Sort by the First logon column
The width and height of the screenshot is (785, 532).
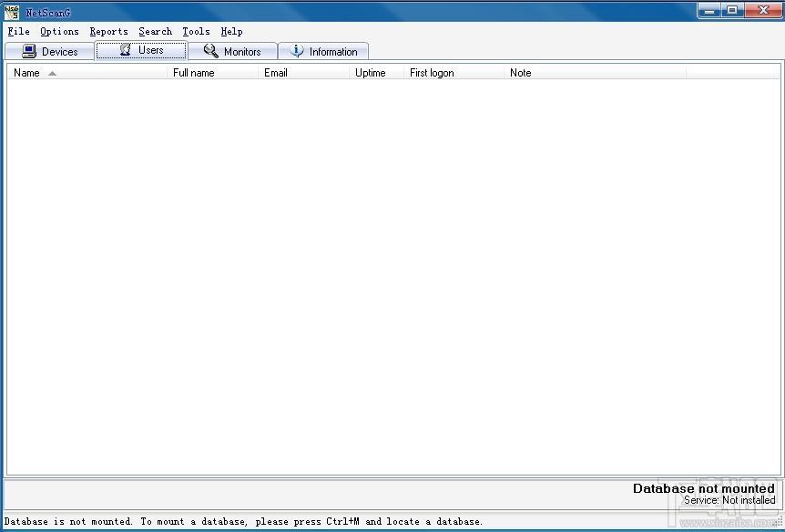pyautogui.click(x=454, y=73)
